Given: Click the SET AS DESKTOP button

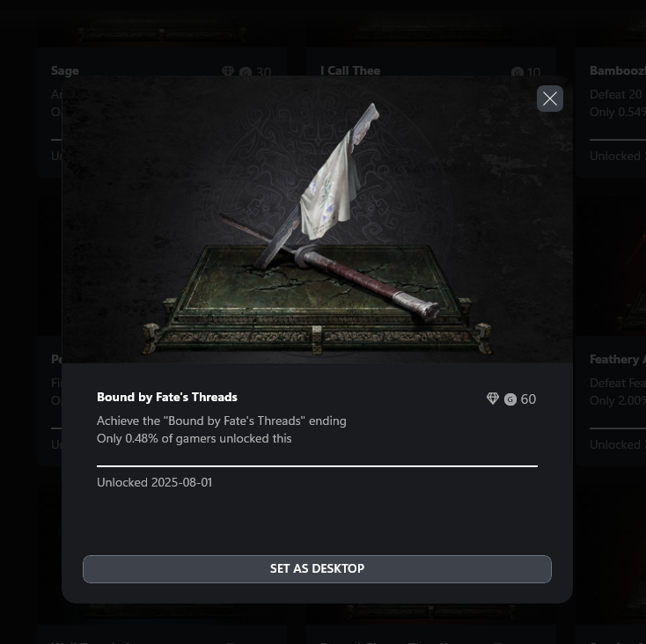Looking at the screenshot, I should (317, 568).
